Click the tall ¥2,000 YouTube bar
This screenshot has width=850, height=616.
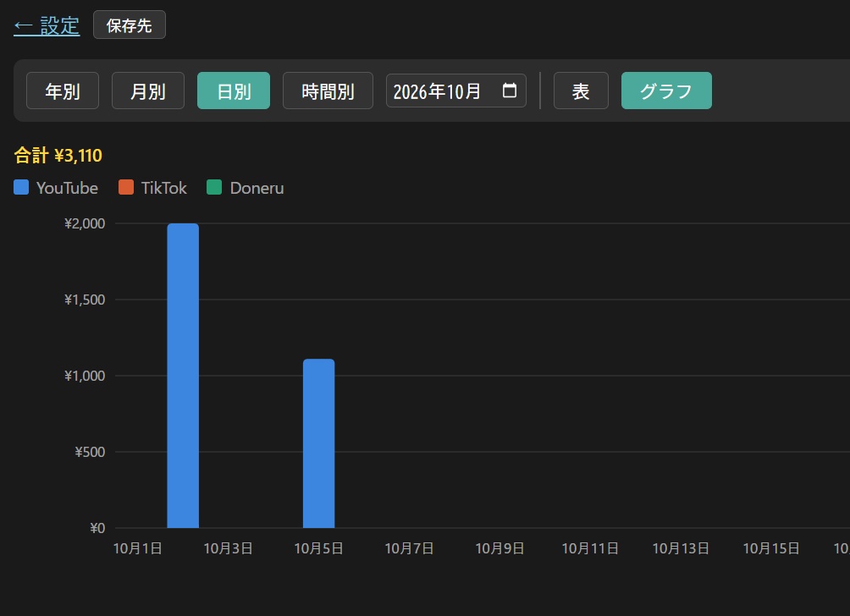pyautogui.click(x=183, y=376)
